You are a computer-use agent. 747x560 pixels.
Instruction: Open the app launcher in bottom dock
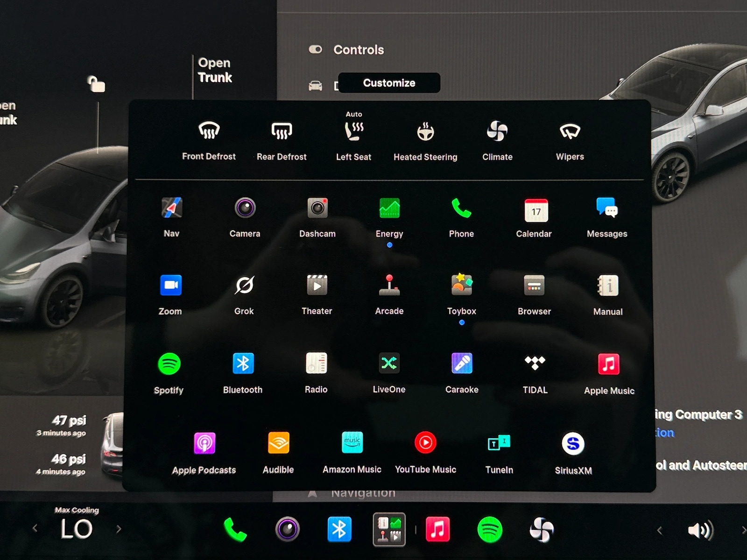[x=389, y=530]
